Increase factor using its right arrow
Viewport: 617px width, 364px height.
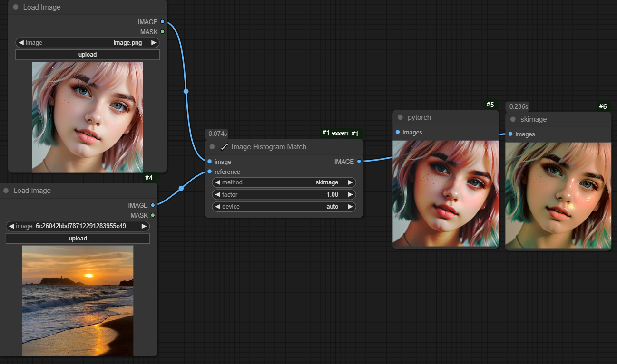pos(350,194)
